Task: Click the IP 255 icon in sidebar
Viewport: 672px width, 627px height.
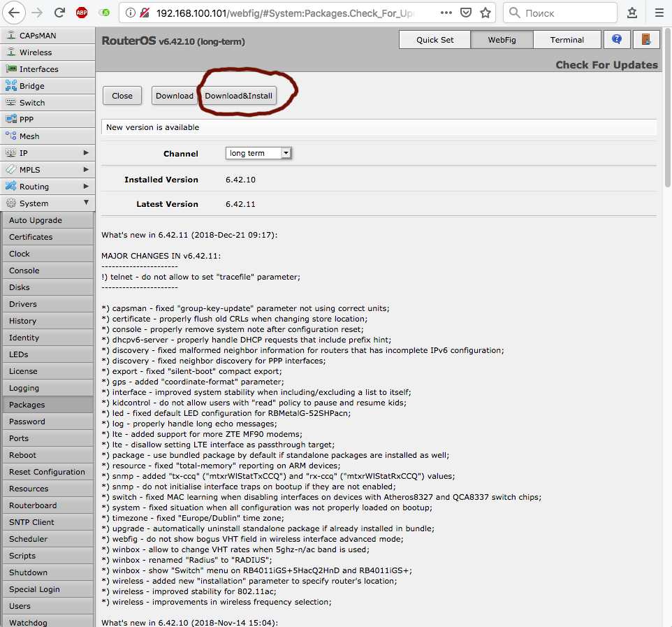Action: click(11, 152)
